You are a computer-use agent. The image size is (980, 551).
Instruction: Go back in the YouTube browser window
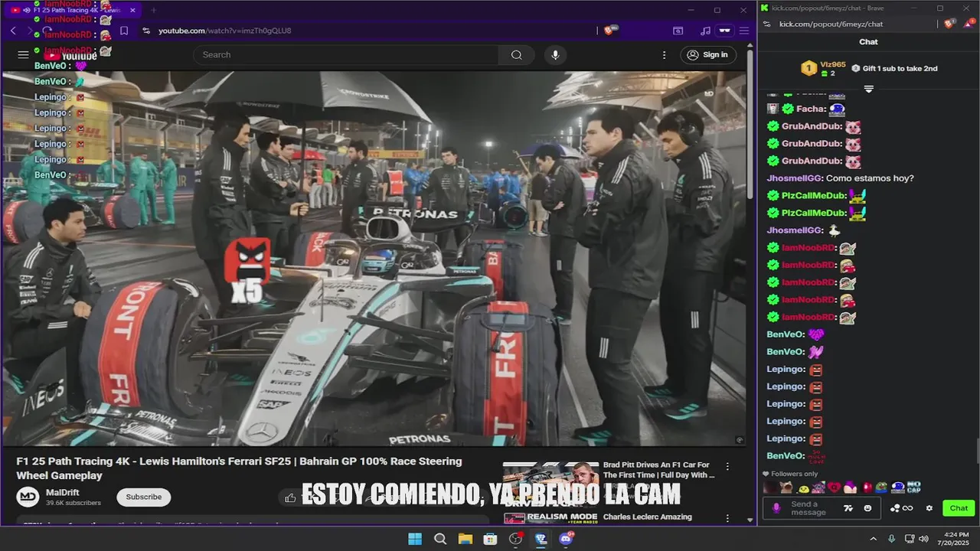pyautogui.click(x=13, y=31)
